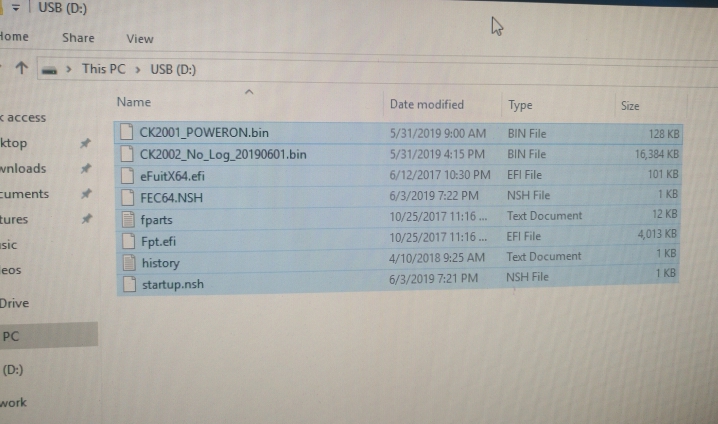Screen dimensions: 718x424
Task: Click the Up arrow navigation button
Action: pyautogui.click(x=21, y=68)
